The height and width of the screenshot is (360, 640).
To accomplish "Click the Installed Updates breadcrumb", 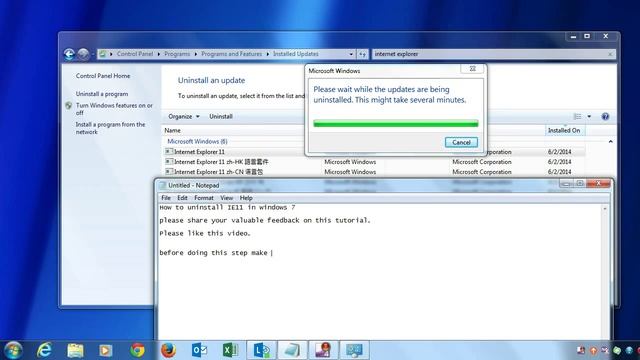I will tap(296, 54).
